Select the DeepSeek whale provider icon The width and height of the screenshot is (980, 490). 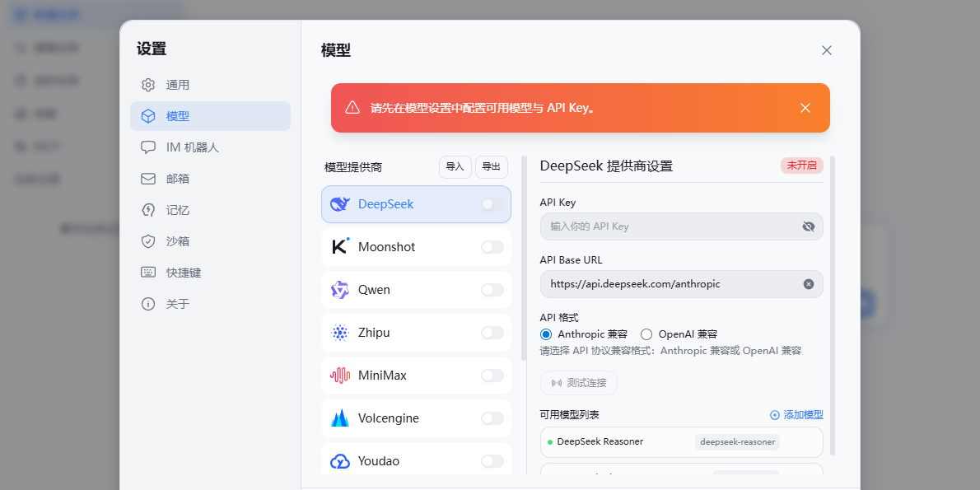(x=340, y=204)
